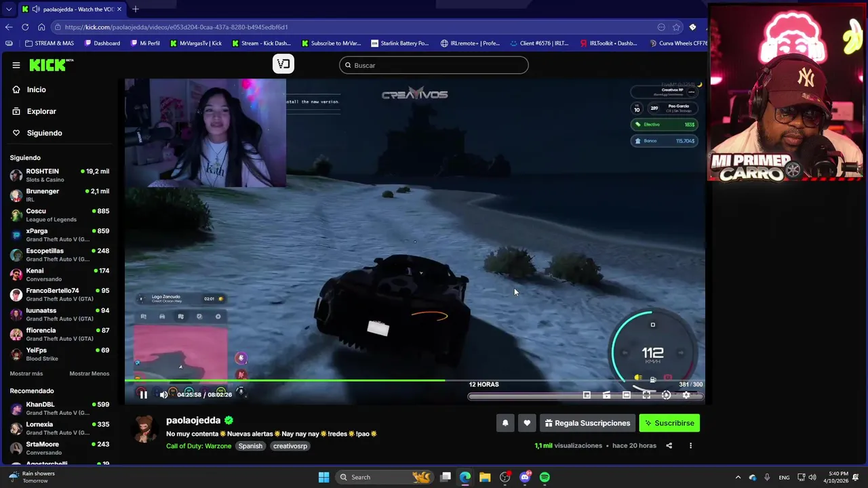
Task: Enable theater mode in the player
Action: [627, 395]
